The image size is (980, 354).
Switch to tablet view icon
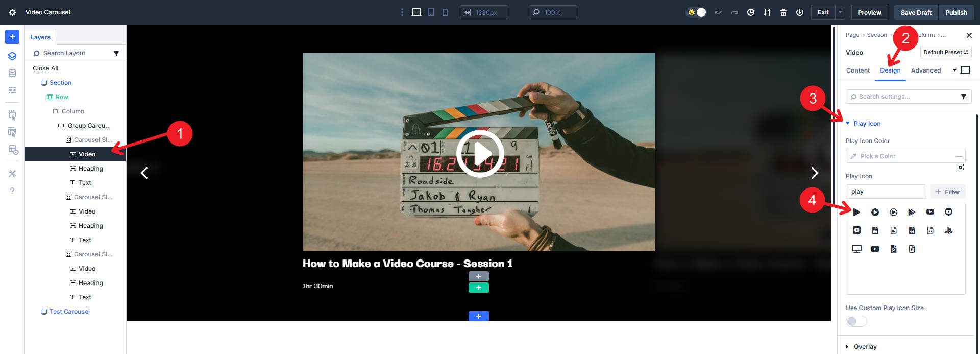pos(431,12)
